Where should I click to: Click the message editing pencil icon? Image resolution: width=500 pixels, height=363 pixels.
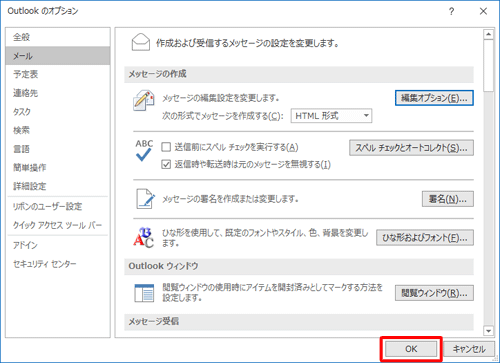point(144,100)
